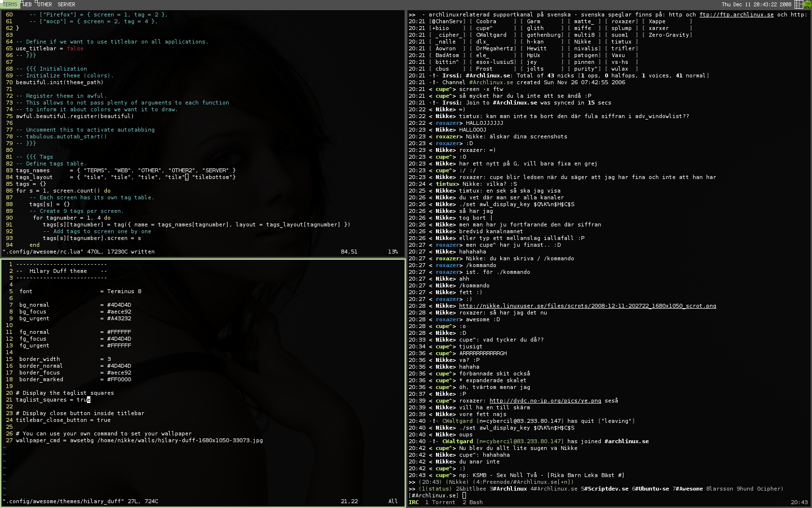Click the wallpaper_cmd awsetbg line
Viewport: 812px width, 508px height.
139,440
